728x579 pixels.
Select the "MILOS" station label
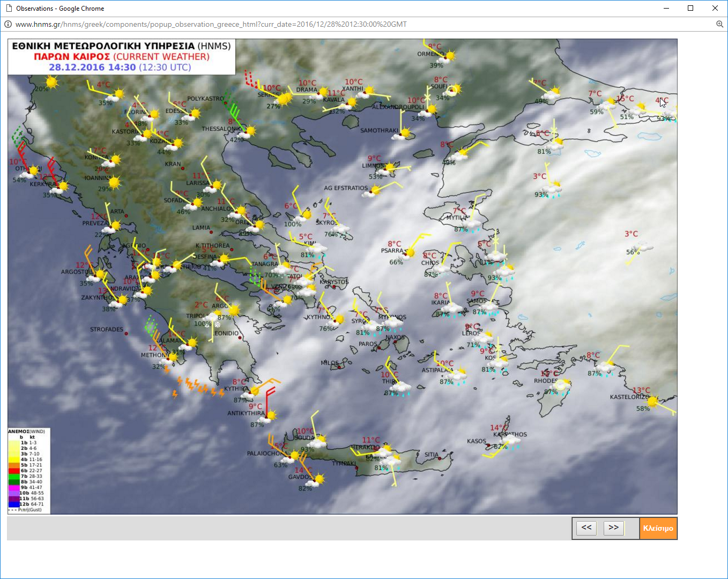[330, 363]
